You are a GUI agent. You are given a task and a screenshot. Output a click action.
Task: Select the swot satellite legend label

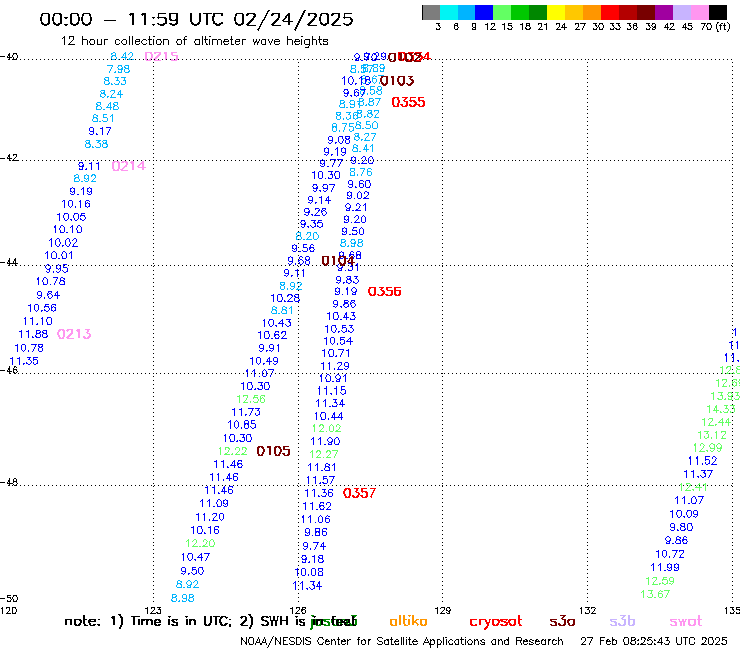[x=685, y=621]
